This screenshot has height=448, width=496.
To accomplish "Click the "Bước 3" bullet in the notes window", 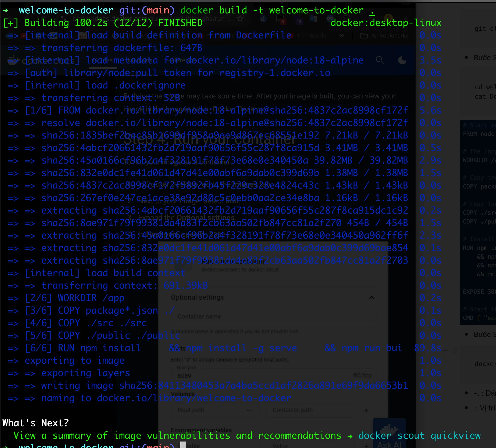I will point(480,335).
